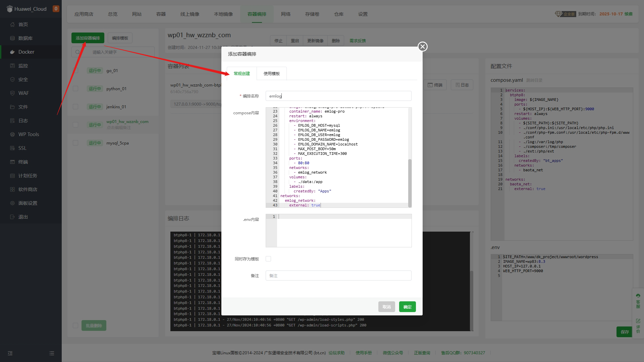Open the SSL sidebar icon
This screenshot has height=362, width=644.
12,148
